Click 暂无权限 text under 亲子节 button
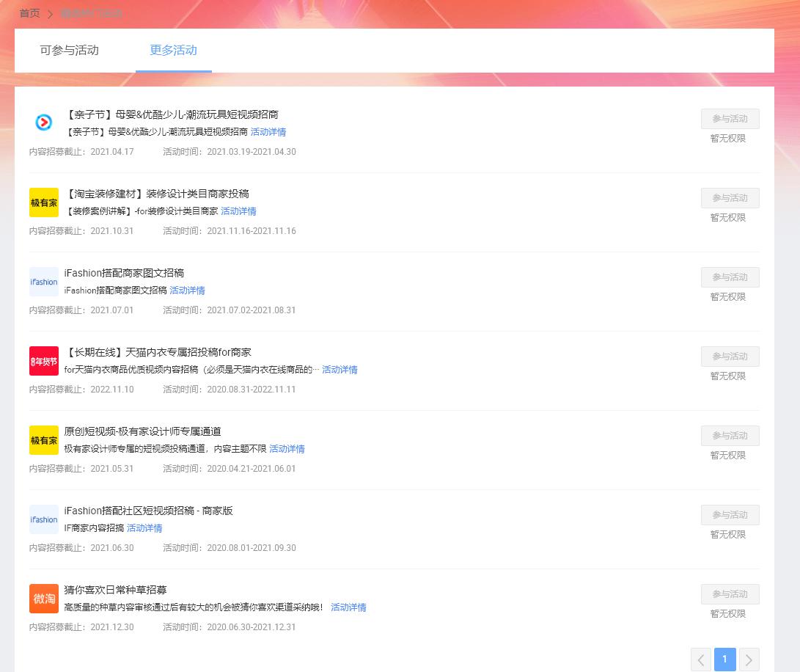The height and width of the screenshot is (672, 800). click(728, 139)
